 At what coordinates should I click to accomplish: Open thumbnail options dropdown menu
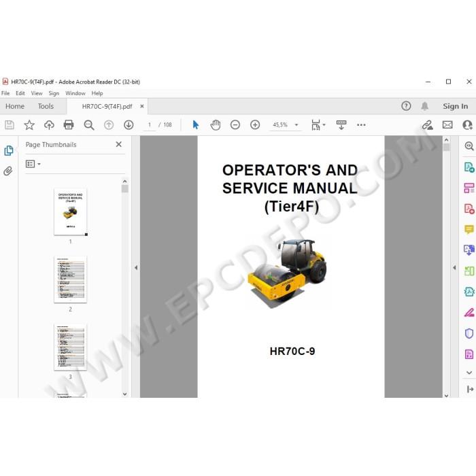point(33,164)
